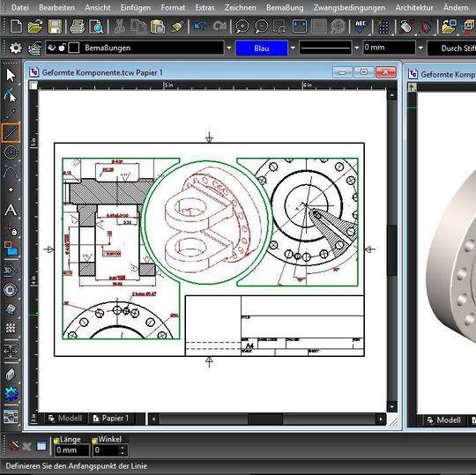Open print preview with the magnifier page icon
Viewport: 476px width, 475px height.
tap(96, 26)
